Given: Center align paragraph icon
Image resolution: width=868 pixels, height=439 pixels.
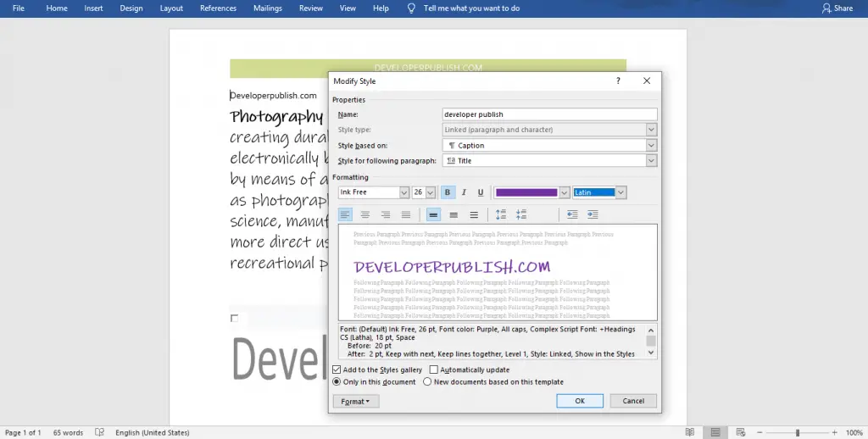Looking at the screenshot, I should click(x=365, y=214).
